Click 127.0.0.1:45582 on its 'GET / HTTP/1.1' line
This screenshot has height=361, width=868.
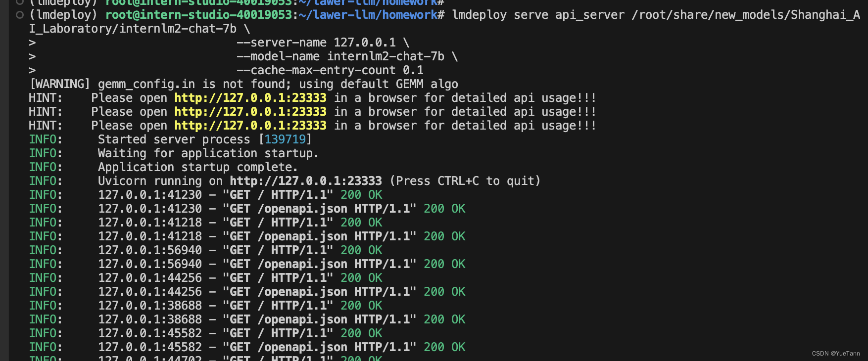coord(150,333)
